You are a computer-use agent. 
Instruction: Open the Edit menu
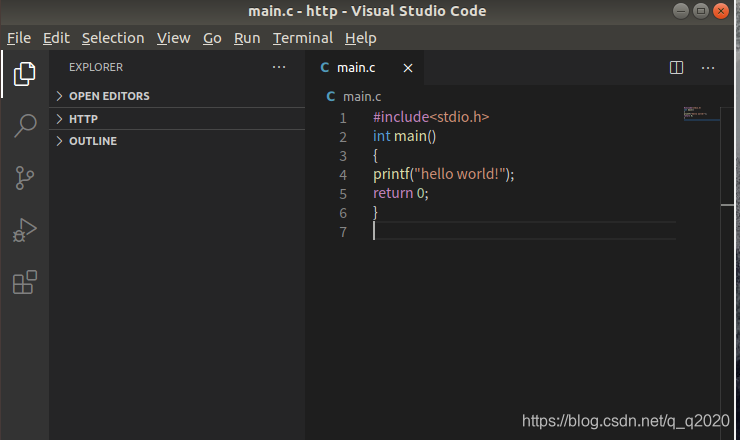(x=56, y=38)
